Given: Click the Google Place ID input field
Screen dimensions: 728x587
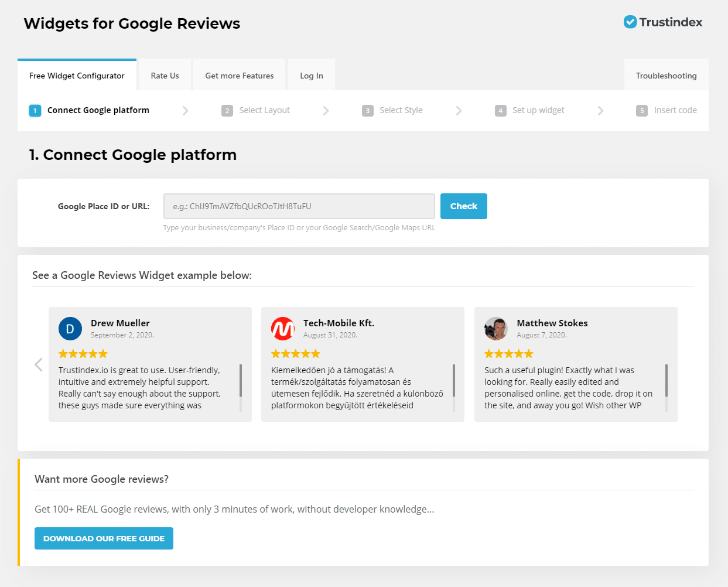Looking at the screenshot, I should (299, 206).
